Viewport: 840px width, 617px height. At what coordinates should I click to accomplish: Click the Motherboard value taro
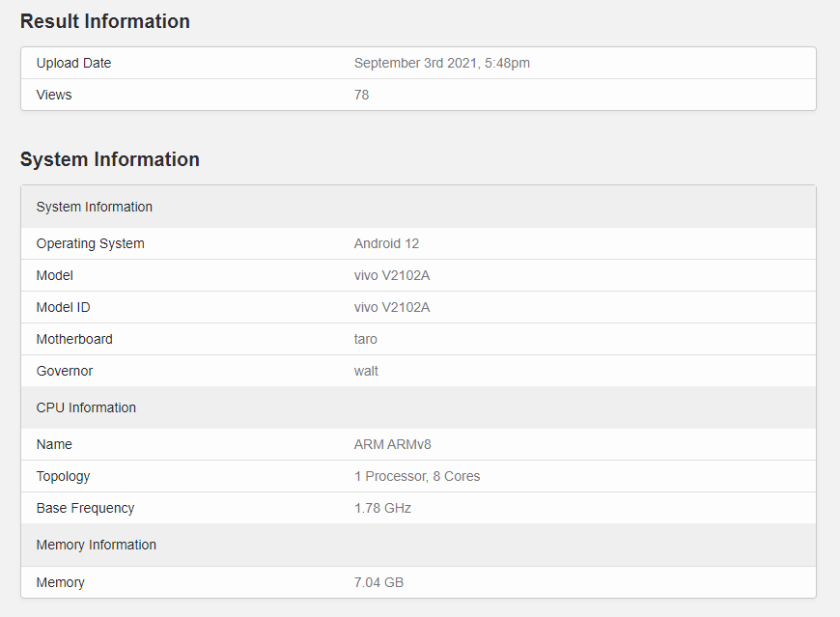365,339
